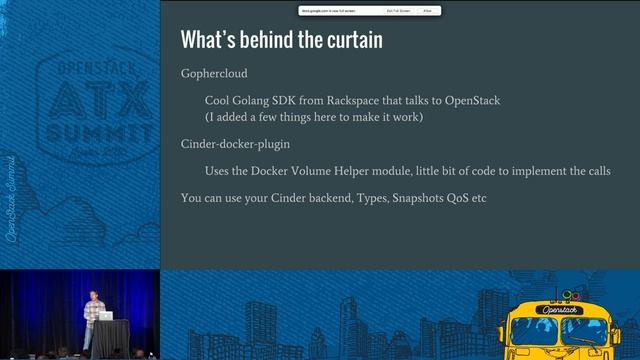
Task: Click the slide title "What's behind the curtain"
Action: pos(282,40)
